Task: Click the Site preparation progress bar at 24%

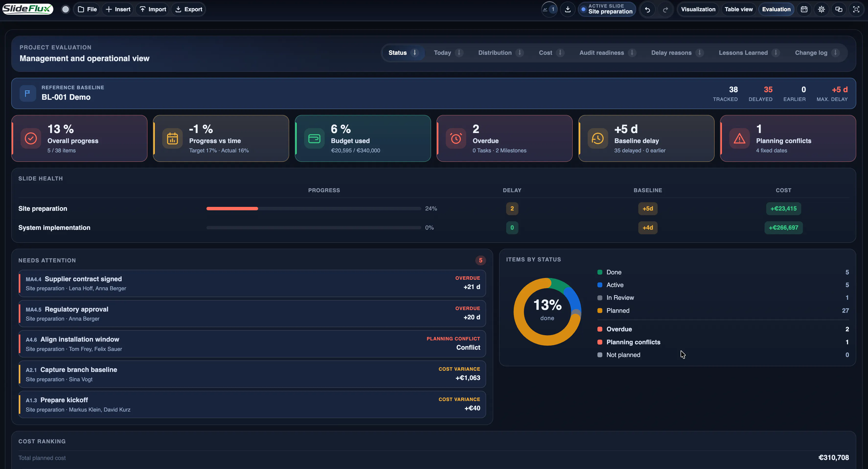Action: tap(314, 209)
